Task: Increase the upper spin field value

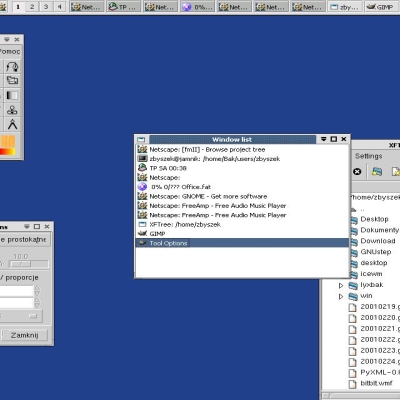Action: point(37,288)
